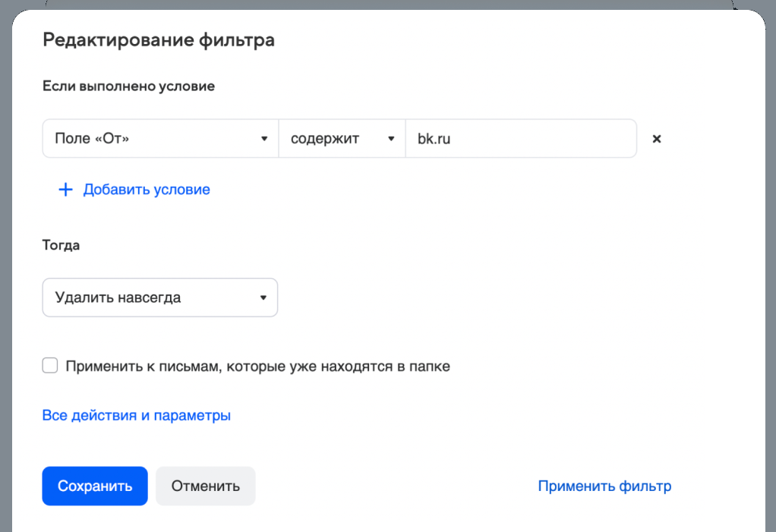Click the arrow icon in Удалить навсегда selector
Screen dimensions: 776x532
[263, 297]
